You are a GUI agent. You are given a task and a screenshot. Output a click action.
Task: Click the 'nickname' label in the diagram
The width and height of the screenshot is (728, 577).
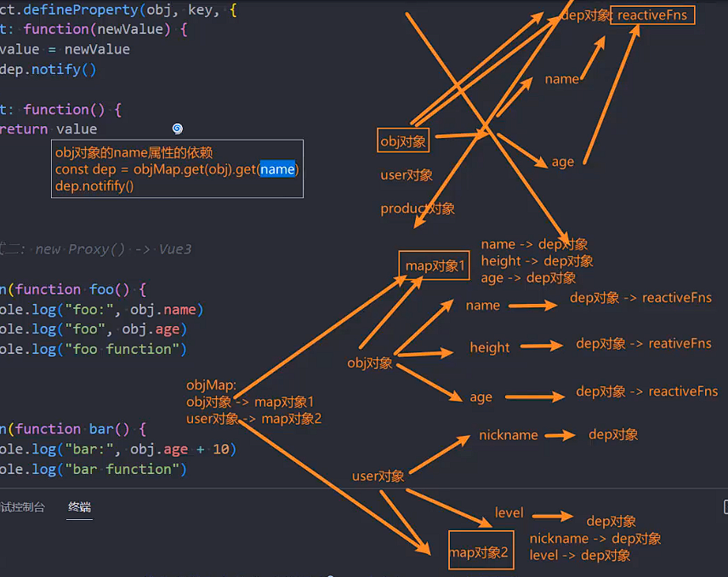(x=508, y=435)
